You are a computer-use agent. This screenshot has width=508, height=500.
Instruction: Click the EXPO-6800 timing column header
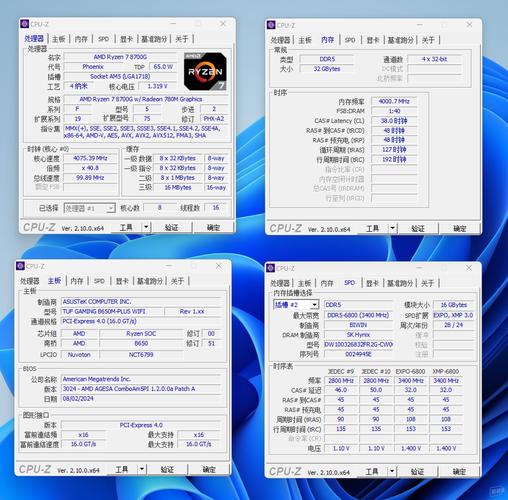pos(410,371)
